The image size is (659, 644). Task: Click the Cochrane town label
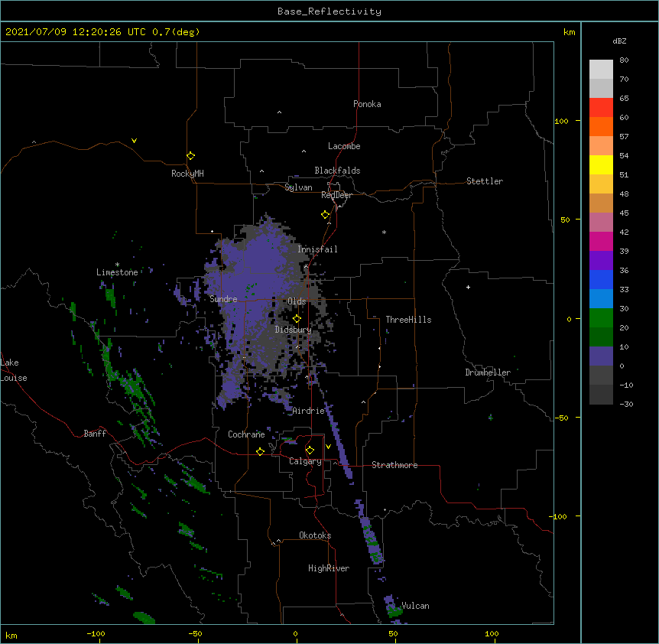(246, 434)
